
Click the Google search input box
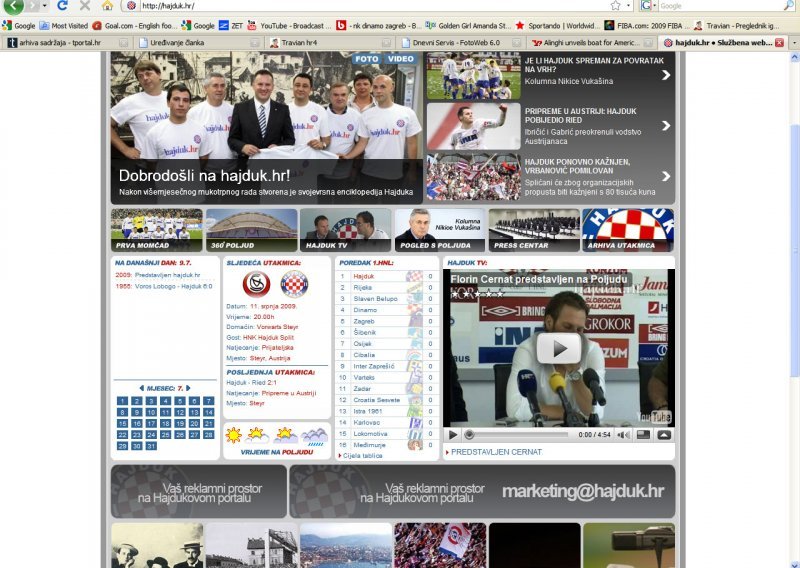(x=720, y=6)
